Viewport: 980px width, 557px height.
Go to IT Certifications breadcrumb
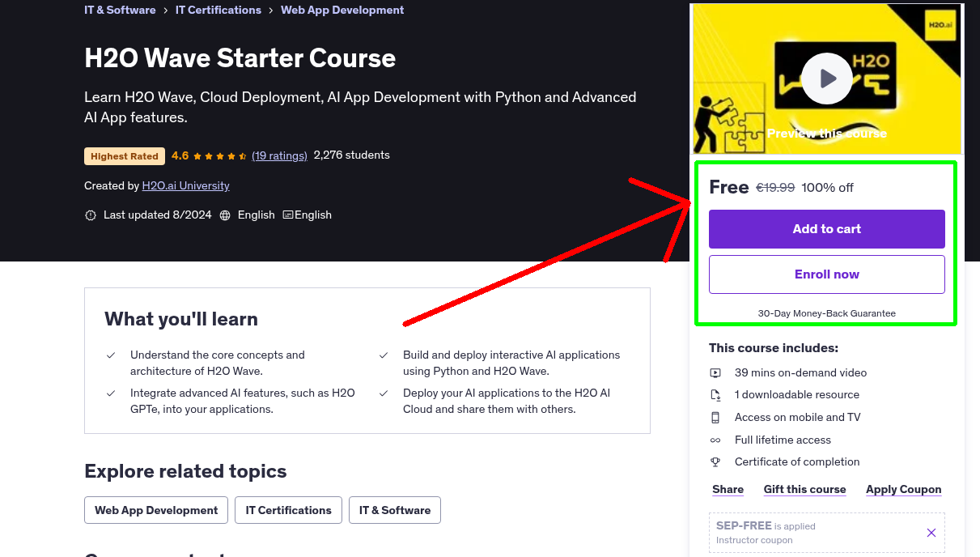pos(218,10)
